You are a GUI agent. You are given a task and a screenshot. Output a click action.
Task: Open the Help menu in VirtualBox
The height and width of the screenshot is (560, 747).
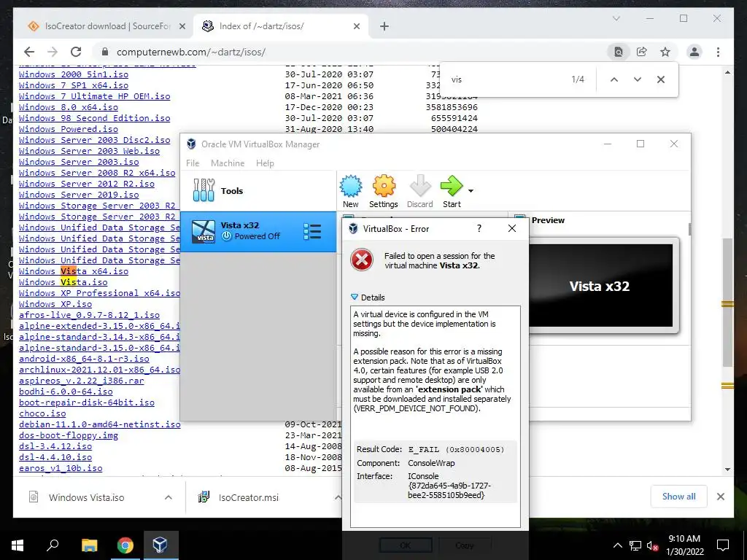click(265, 163)
